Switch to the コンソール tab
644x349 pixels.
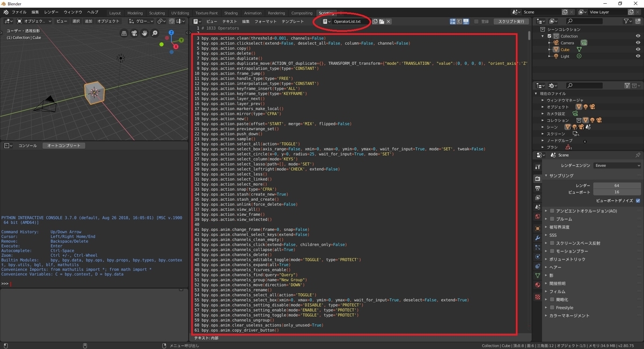coord(28,146)
